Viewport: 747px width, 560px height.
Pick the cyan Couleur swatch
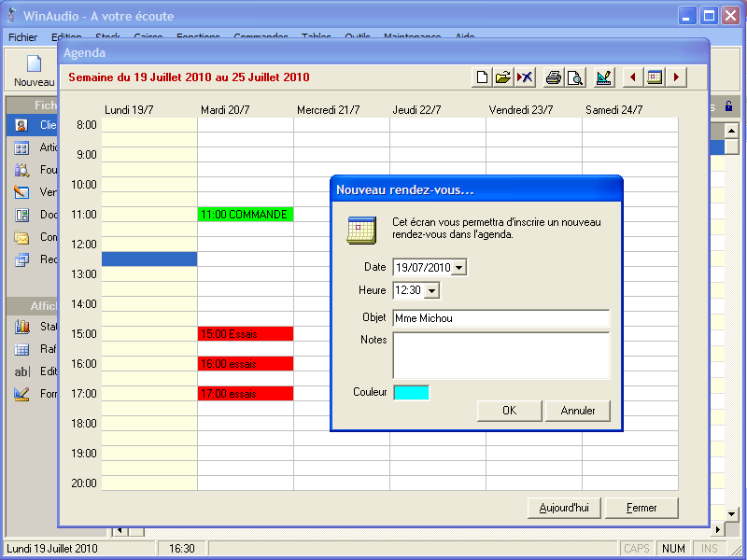[x=412, y=392]
